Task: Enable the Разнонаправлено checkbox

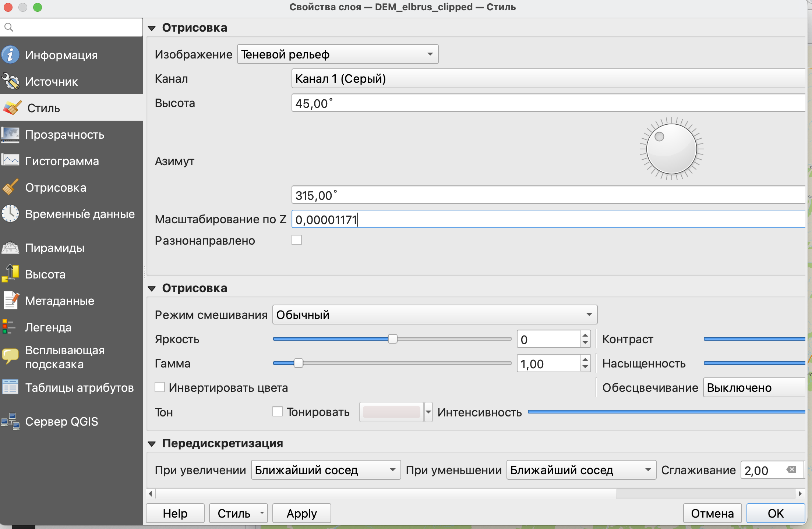Action: 297,240
